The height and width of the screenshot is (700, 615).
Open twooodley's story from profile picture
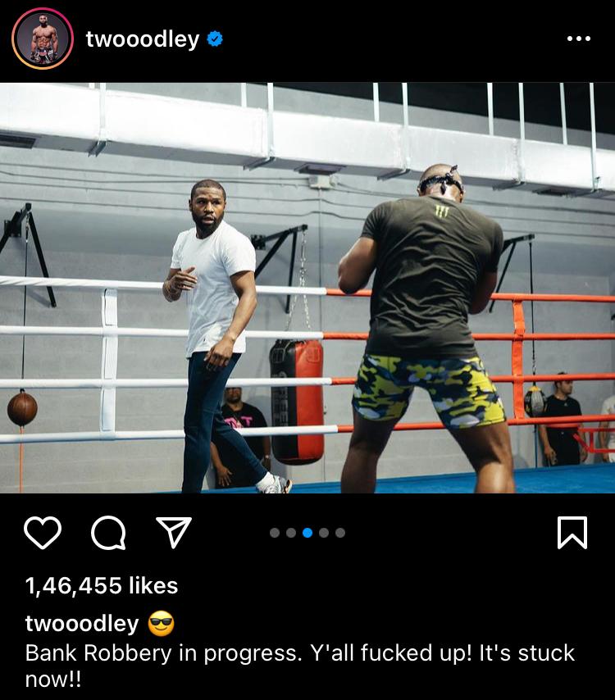point(43,39)
